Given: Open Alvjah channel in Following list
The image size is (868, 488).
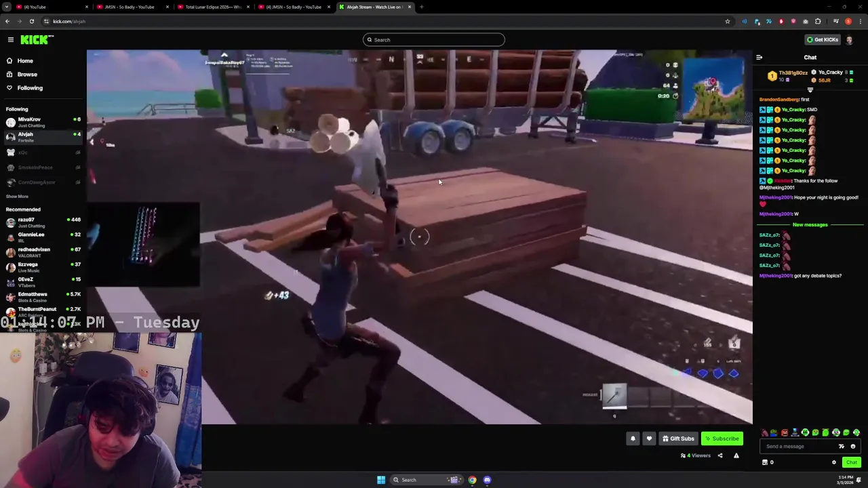Looking at the screenshot, I should 43,137.
